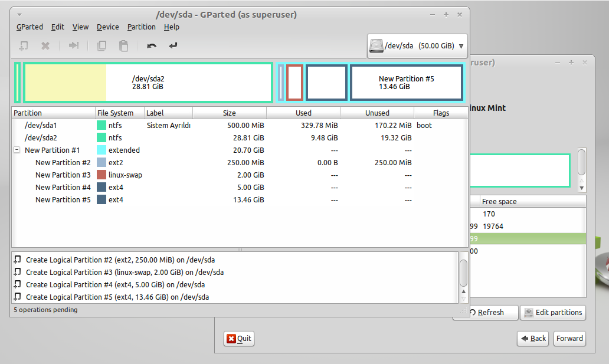609x364 pixels.
Task: Select New Partition #5 block in disk map
Action: 406,83
